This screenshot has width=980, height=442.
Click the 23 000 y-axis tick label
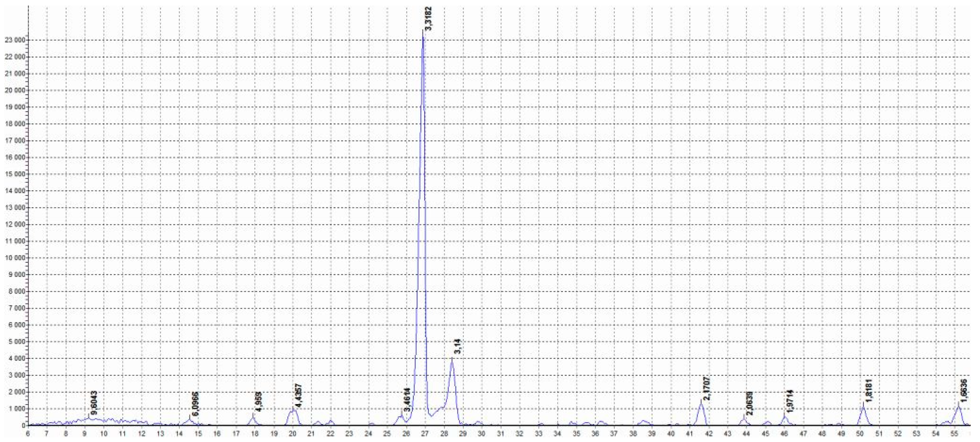(15, 40)
